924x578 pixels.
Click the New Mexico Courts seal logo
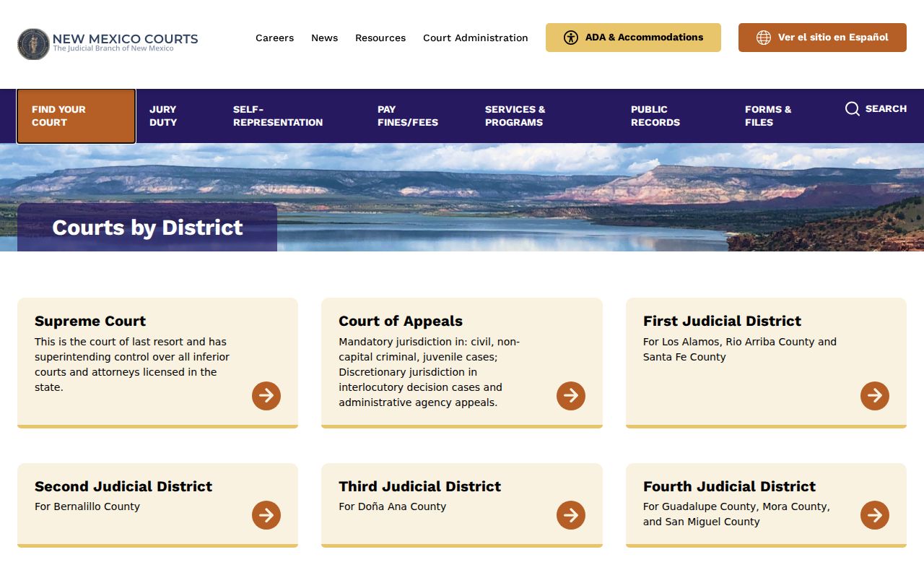[33, 44]
